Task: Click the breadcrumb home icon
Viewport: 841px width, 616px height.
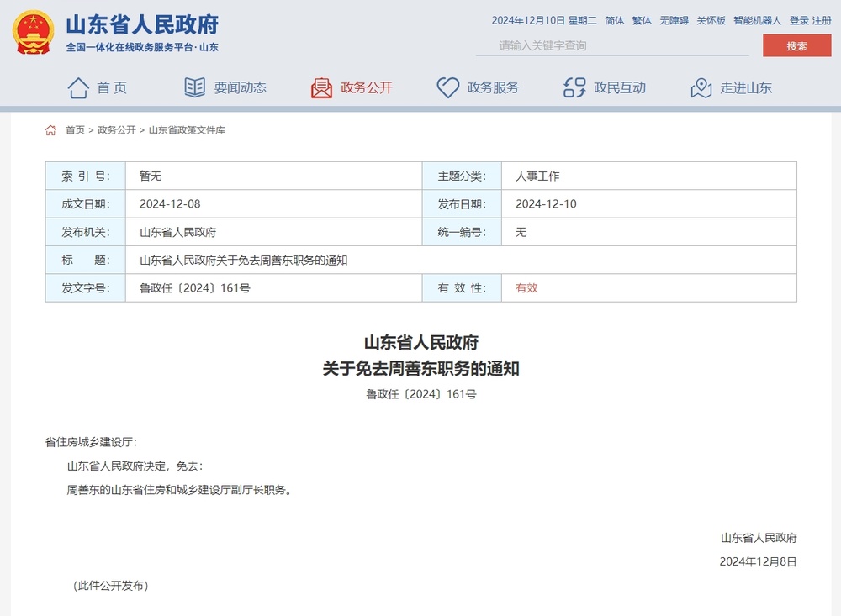Action: 50,130
